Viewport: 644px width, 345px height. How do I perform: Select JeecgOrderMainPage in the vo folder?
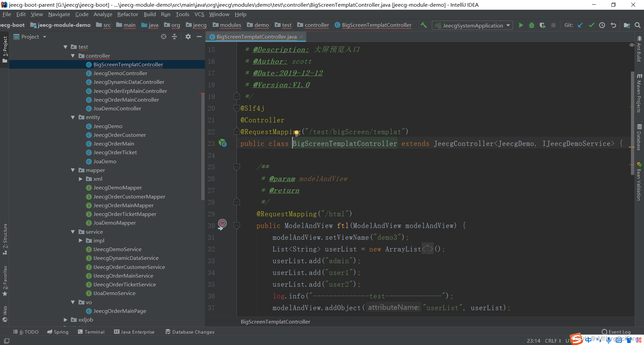(120, 311)
